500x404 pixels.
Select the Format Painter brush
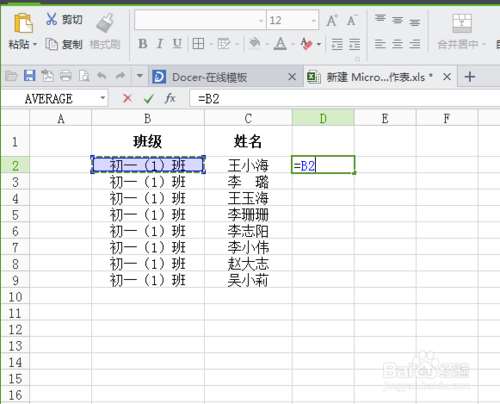(x=105, y=23)
